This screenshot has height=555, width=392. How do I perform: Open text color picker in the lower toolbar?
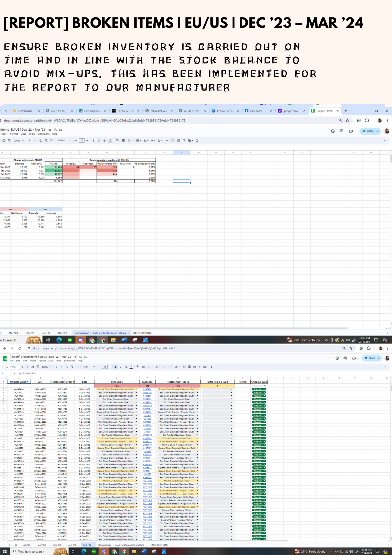[131, 367]
